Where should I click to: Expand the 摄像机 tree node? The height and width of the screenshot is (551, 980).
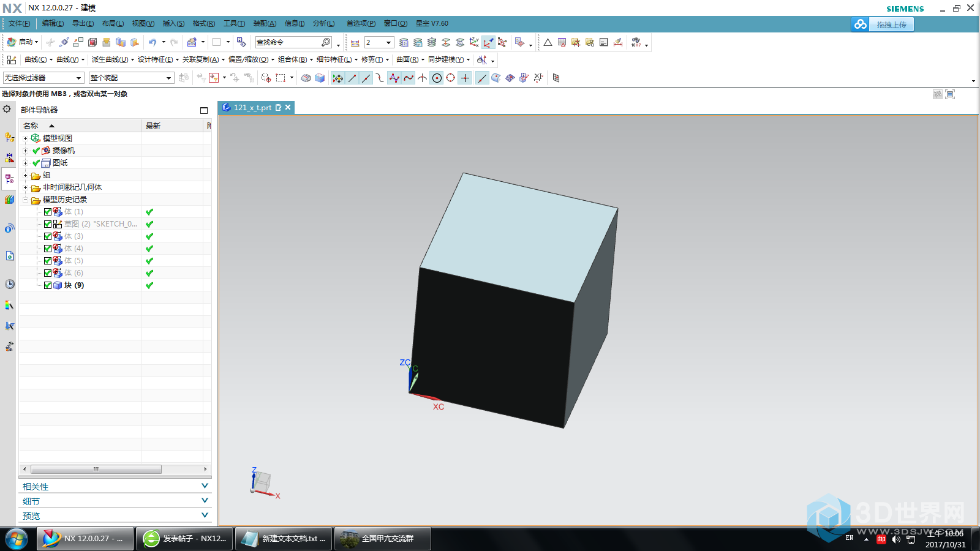click(25, 151)
